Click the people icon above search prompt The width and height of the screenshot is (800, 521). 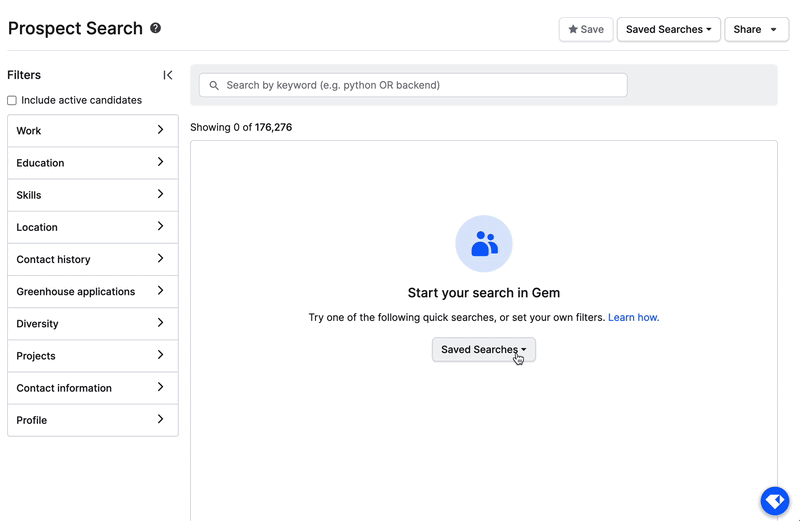484,244
